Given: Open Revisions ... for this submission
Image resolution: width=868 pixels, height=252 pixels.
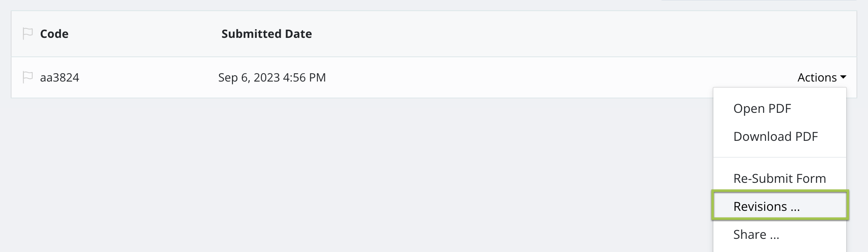Looking at the screenshot, I should click(x=766, y=206).
